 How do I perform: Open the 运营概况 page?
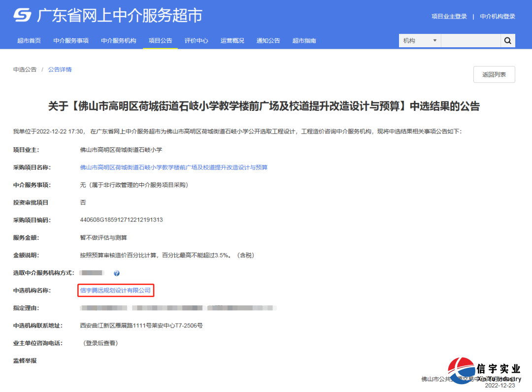[232, 40]
